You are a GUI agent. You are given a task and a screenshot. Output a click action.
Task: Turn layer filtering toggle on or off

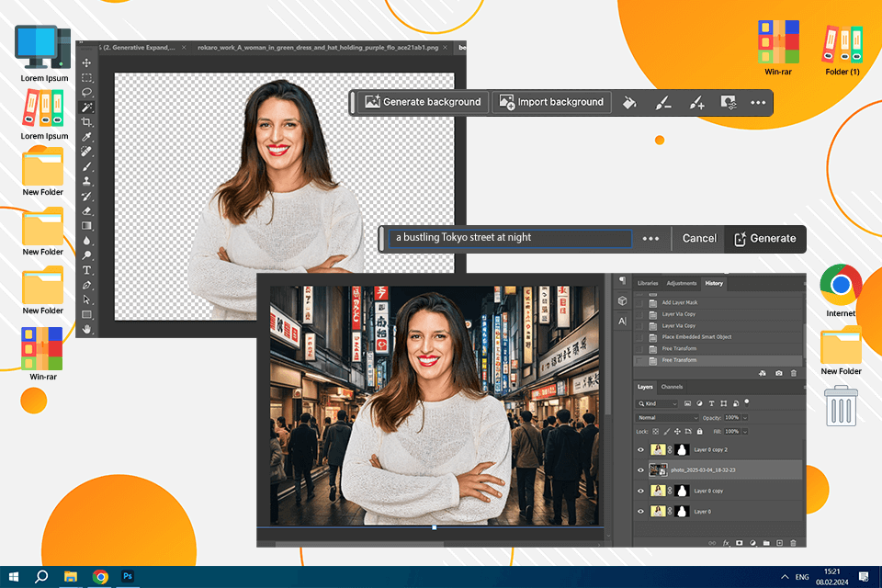point(746,402)
